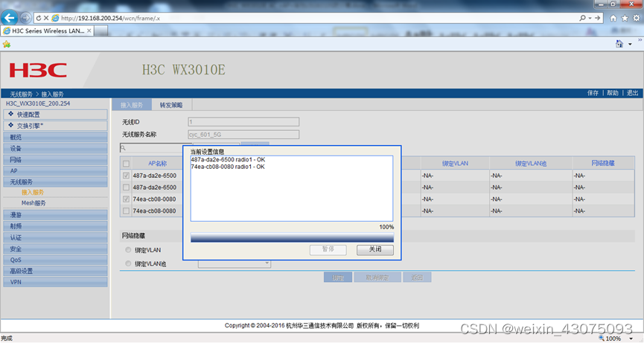
Task: Open 安全 section in sidebar
Action: pos(55,249)
